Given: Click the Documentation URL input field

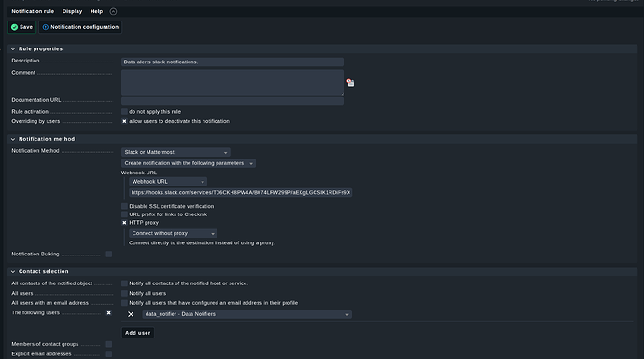Looking at the screenshot, I should 232,102.
